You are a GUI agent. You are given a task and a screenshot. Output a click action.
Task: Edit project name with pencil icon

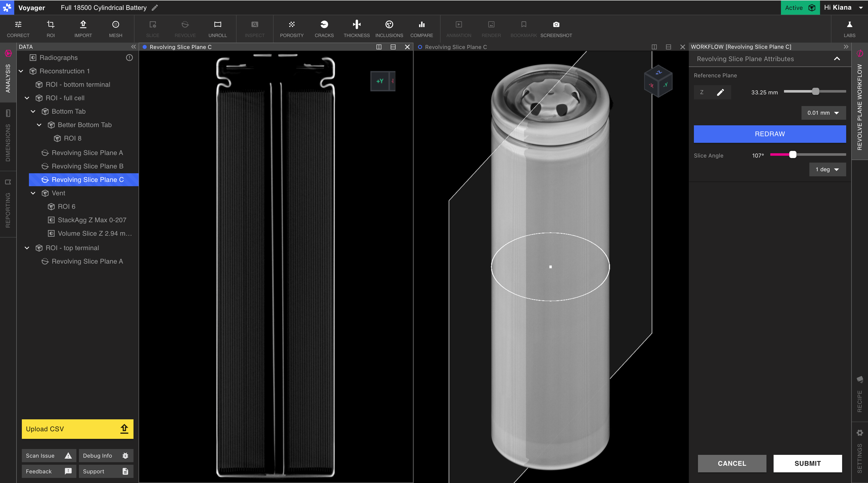pos(155,7)
